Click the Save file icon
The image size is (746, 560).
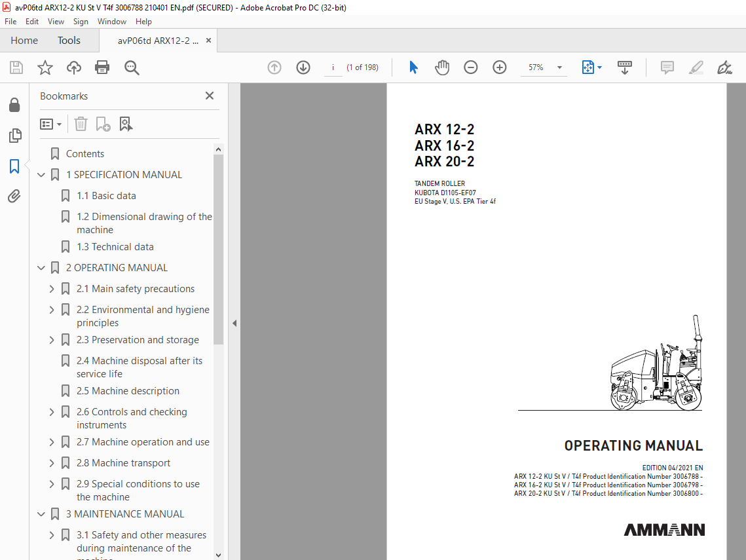click(16, 67)
